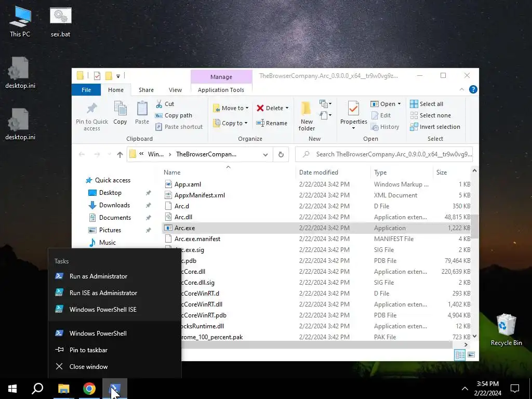Open Pictures in Quick access
This screenshot has height=399, width=532.
click(x=110, y=230)
